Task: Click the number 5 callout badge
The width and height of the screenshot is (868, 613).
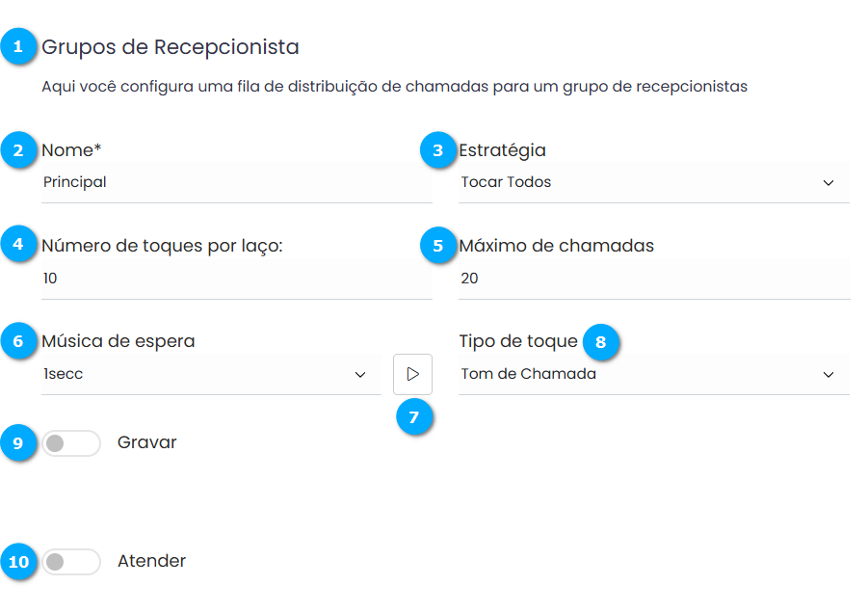Action: pos(438,245)
